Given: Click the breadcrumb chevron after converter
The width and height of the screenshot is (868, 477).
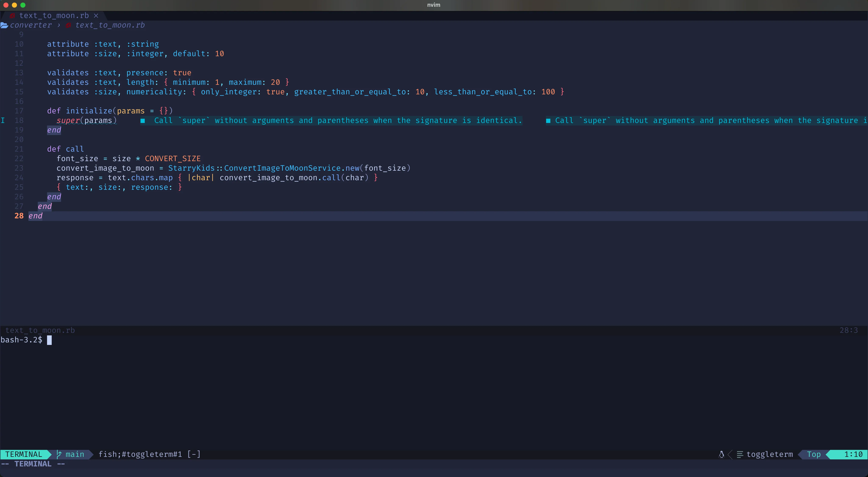Looking at the screenshot, I should pos(59,25).
